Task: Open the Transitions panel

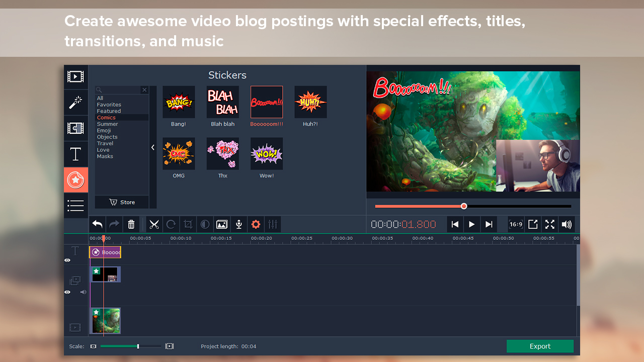Action: click(75, 128)
